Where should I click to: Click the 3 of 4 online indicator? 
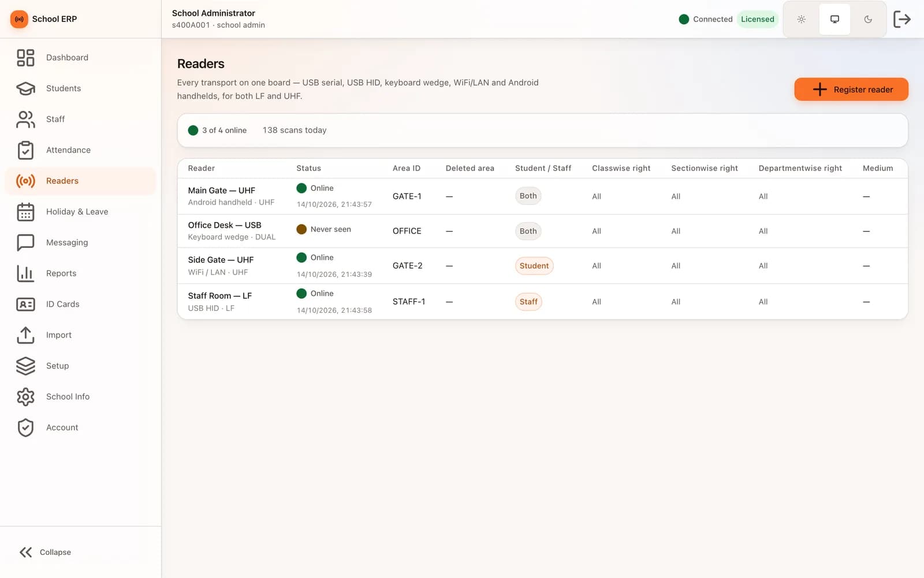pos(218,131)
